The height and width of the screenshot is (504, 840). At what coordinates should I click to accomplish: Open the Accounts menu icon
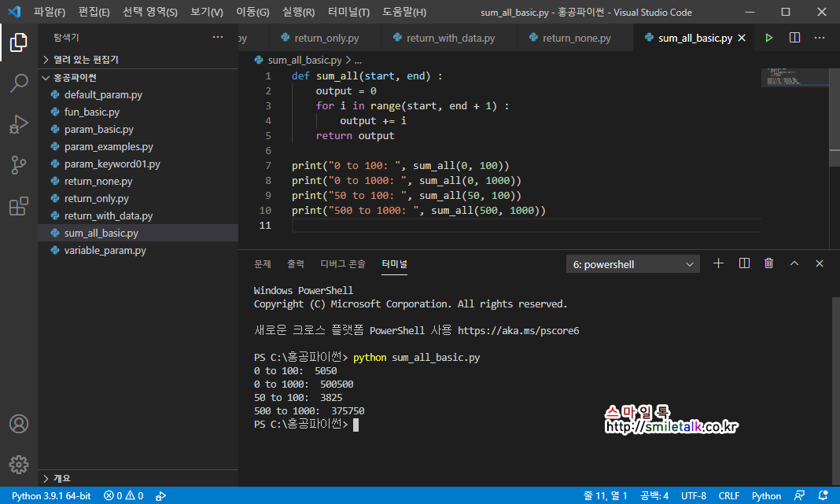pos(19,424)
